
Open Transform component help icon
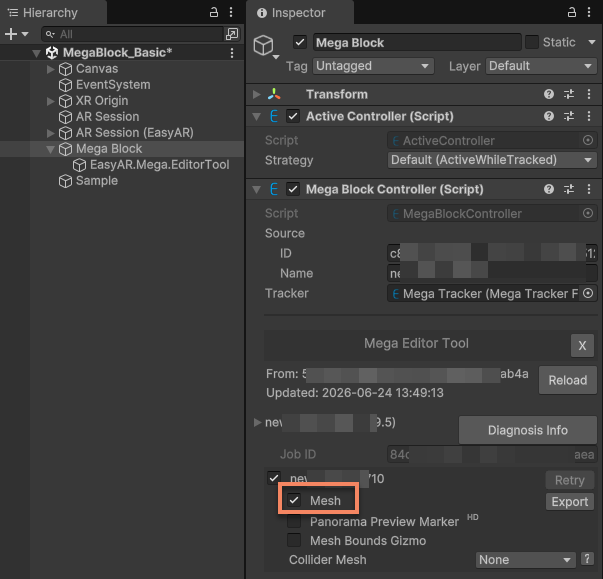tap(549, 94)
